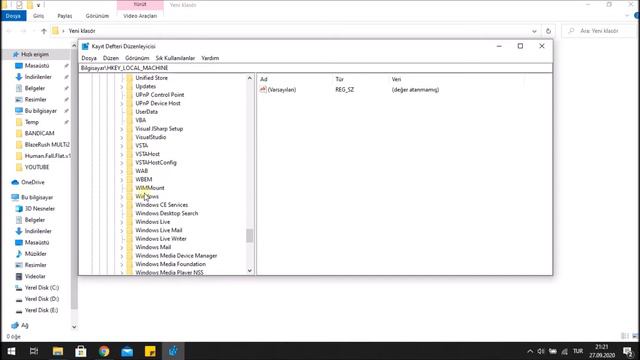Select the (Varsayılan) registry value

[x=282, y=89]
